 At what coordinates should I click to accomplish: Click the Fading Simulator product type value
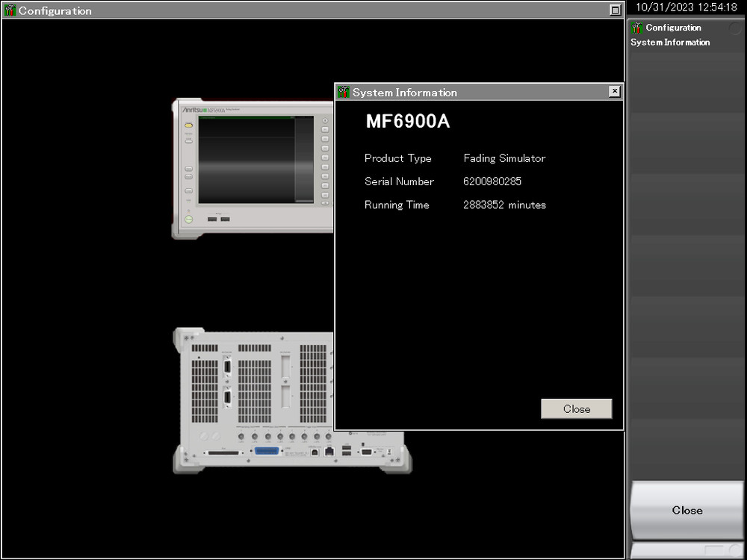pos(504,158)
